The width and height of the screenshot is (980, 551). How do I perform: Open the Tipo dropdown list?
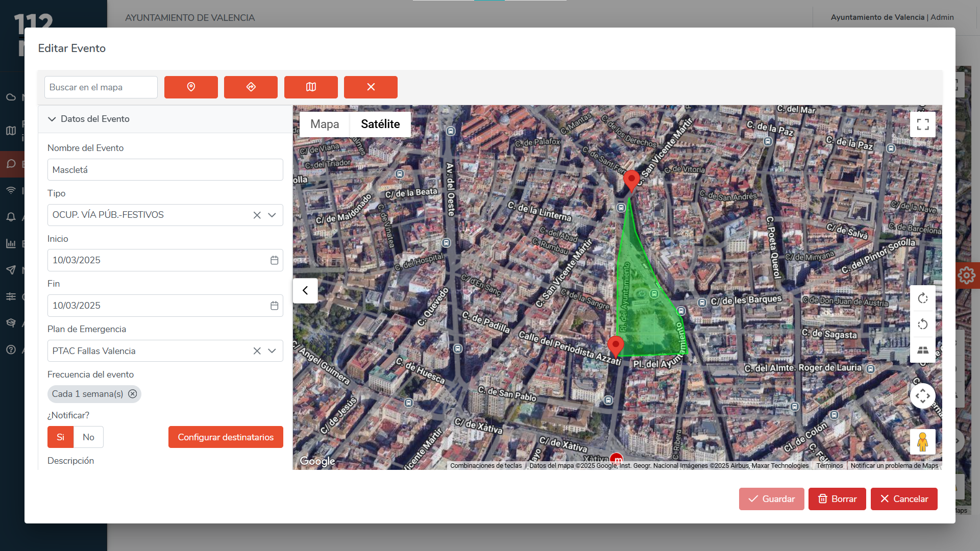coord(272,215)
